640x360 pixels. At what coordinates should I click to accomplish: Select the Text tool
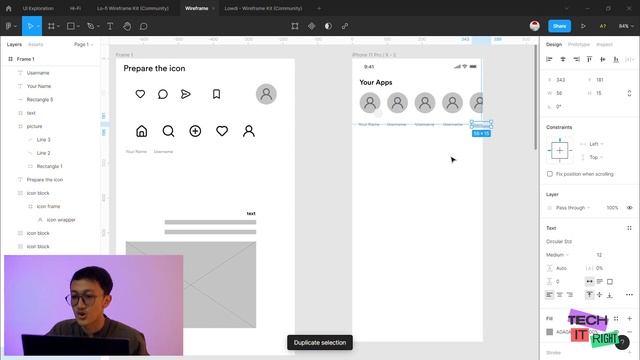(110, 26)
